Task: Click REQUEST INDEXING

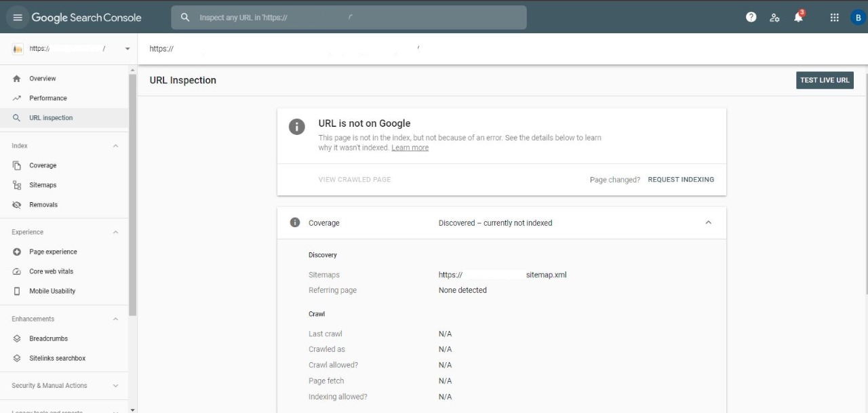Action: (x=681, y=180)
